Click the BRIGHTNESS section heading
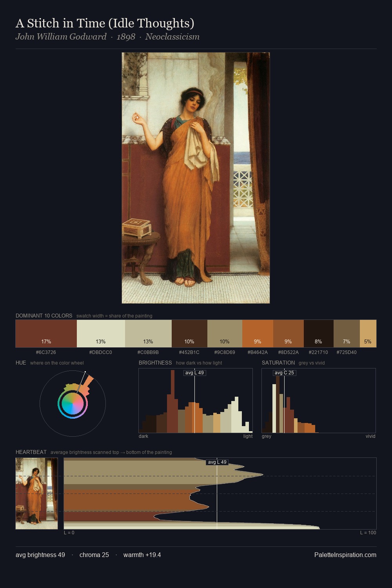This screenshot has height=588, width=392. click(155, 363)
